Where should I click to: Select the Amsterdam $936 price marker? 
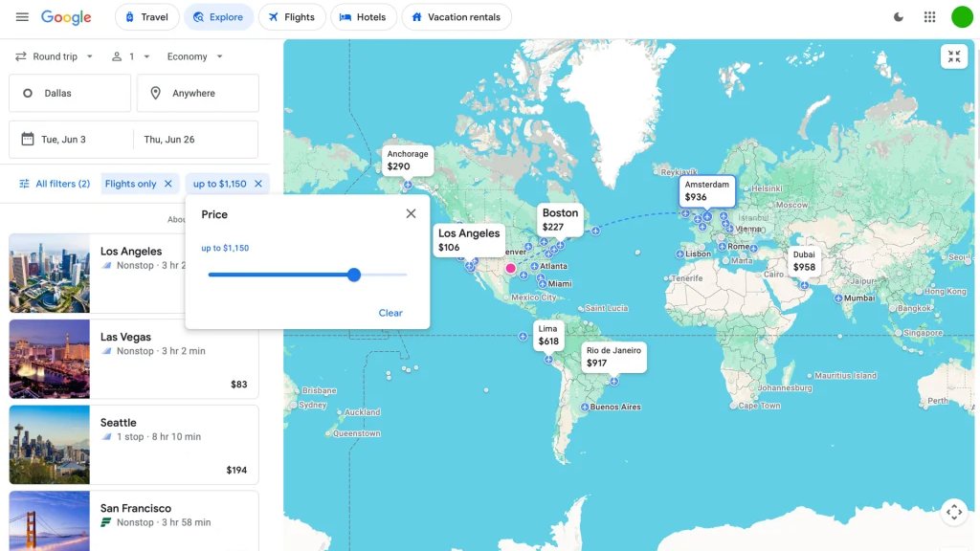click(707, 190)
